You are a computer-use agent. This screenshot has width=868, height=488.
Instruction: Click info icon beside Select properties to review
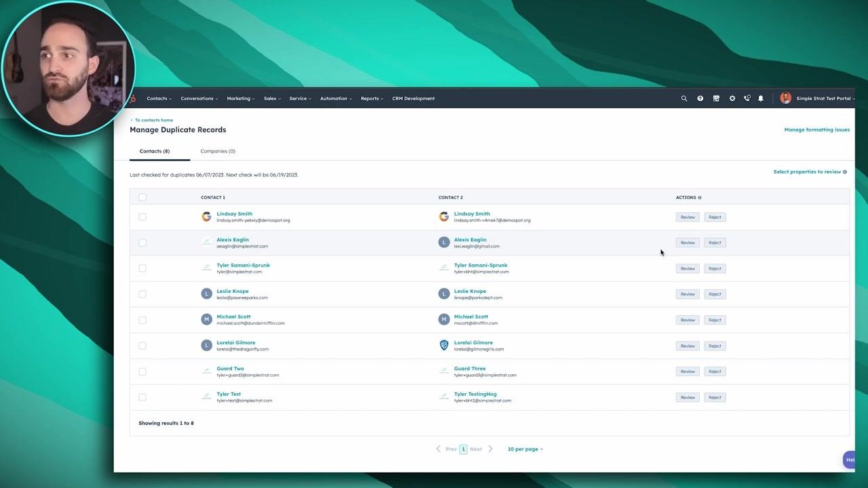(x=845, y=171)
